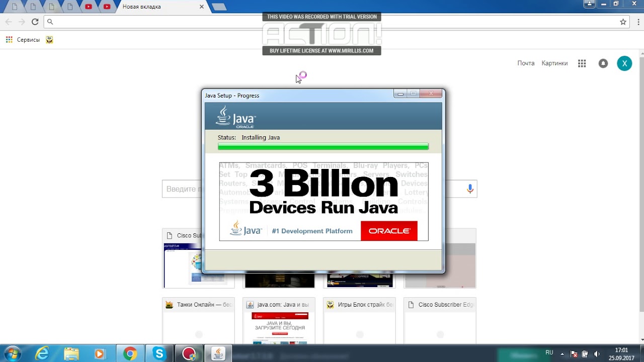
Task: Open the Танки Онлайн tile
Action: click(199, 321)
